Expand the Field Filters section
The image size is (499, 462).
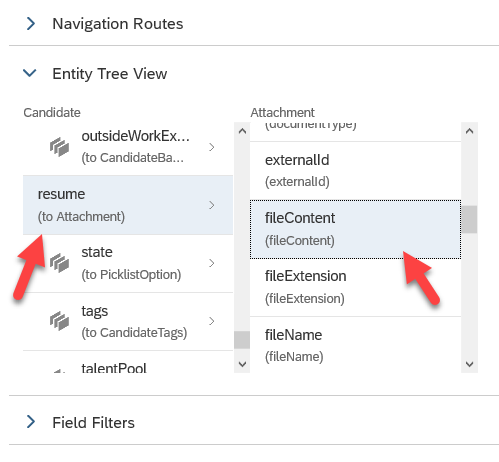(x=31, y=422)
